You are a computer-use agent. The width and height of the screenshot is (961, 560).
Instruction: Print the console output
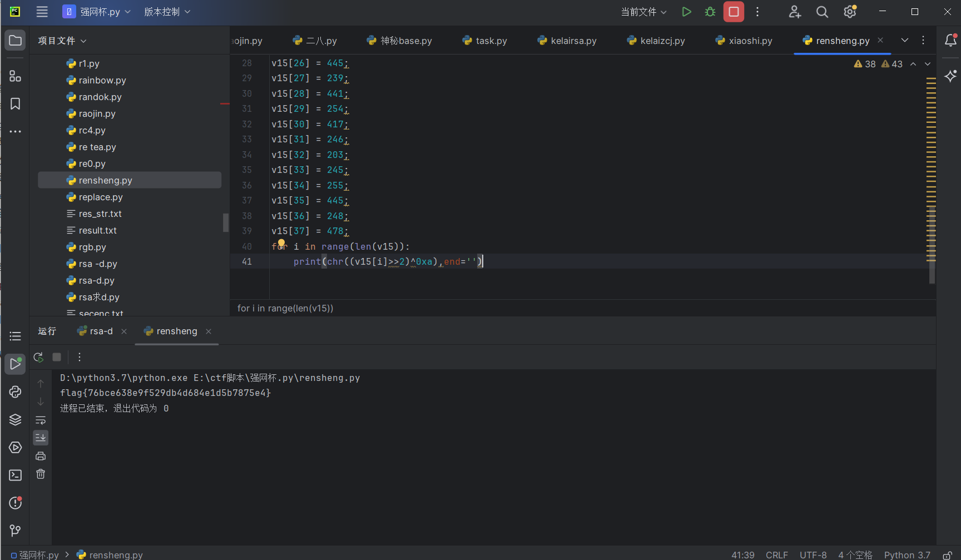coord(41,456)
